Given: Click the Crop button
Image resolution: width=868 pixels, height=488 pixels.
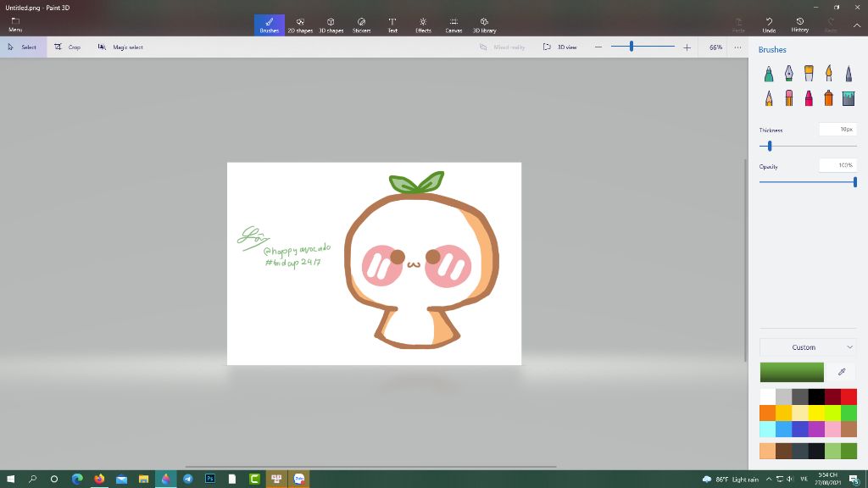Looking at the screenshot, I should [x=68, y=47].
